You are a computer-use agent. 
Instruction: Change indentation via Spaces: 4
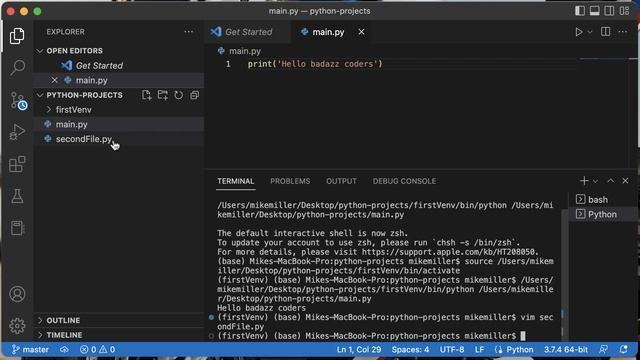(410, 349)
